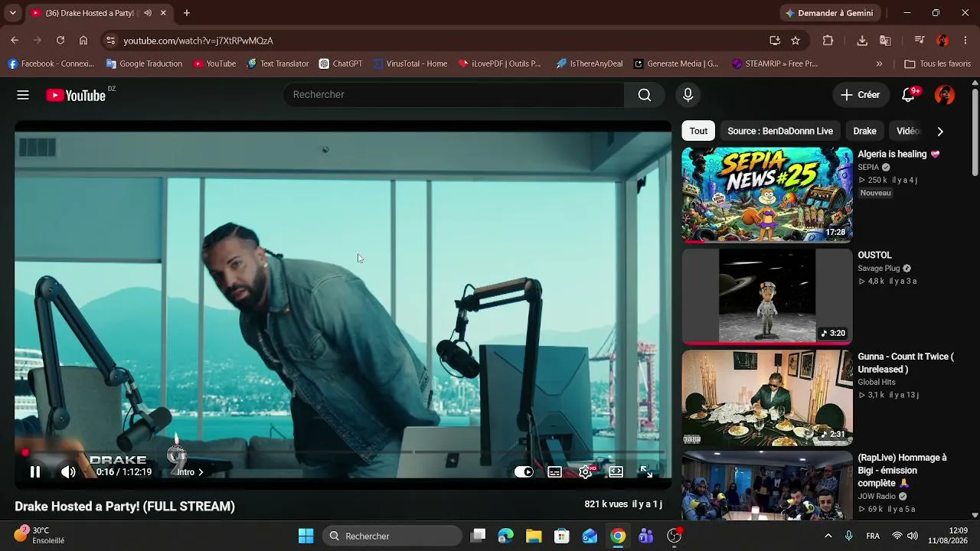Screen dimensions: 980x551
Task: Open the Tous les favoris folder
Action: (x=937, y=64)
